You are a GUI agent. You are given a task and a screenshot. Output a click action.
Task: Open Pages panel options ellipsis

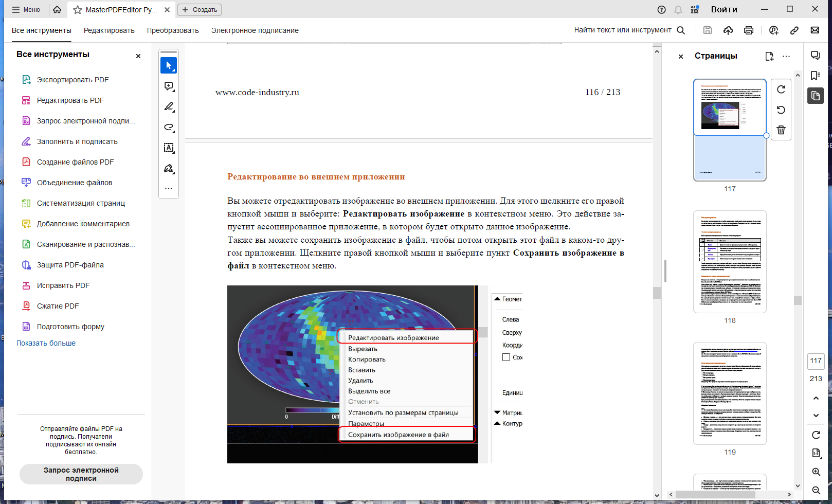tap(786, 56)
